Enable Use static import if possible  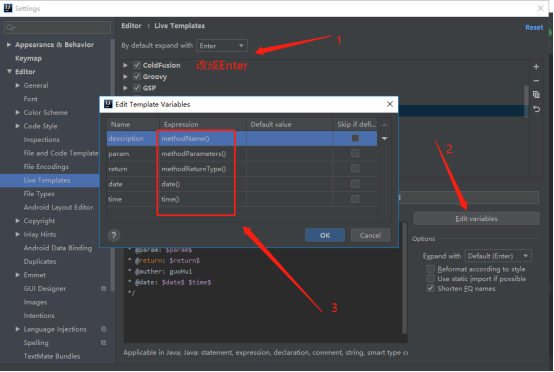[x=431, y=278]
